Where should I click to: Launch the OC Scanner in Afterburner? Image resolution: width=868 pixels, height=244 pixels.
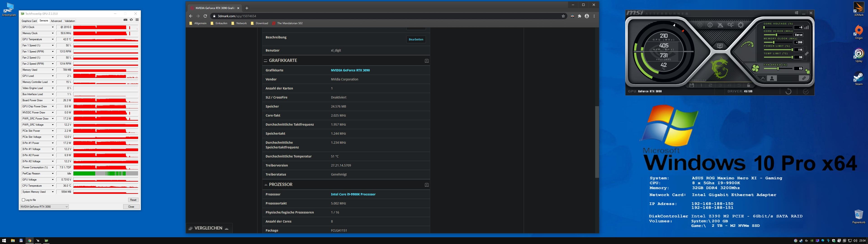(731, 25)
